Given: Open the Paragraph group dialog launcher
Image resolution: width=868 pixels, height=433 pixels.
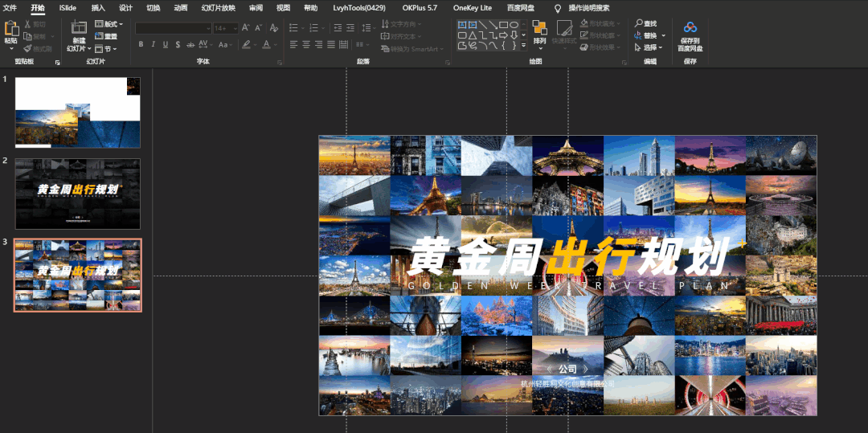Looking at the screenshot, I should point(448,63).
